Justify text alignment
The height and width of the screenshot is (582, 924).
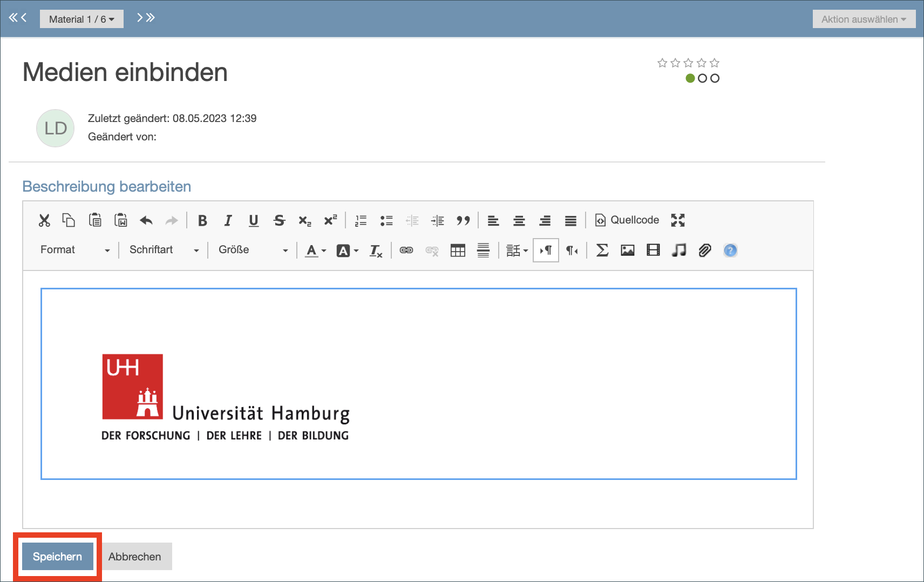[x=570, y=220]
